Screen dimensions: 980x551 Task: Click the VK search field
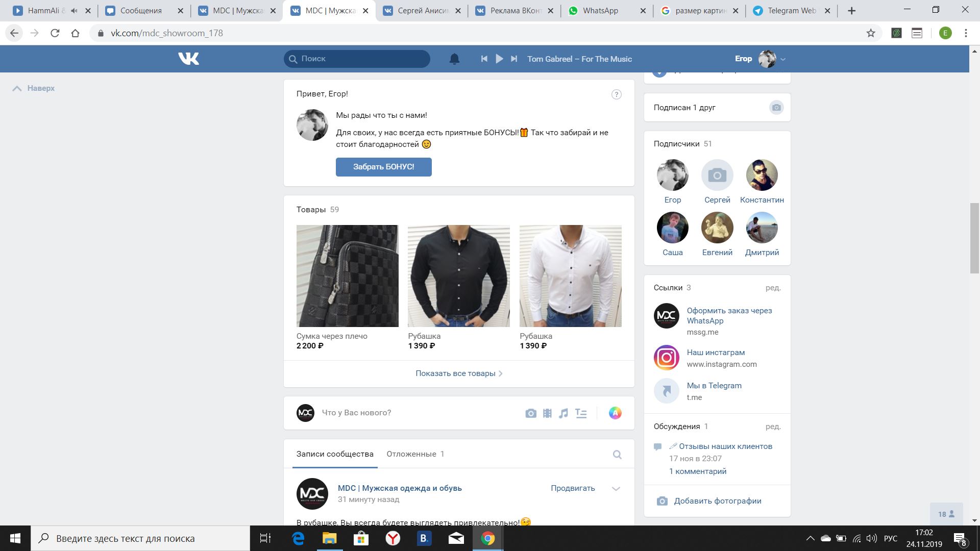click(357, 59)
